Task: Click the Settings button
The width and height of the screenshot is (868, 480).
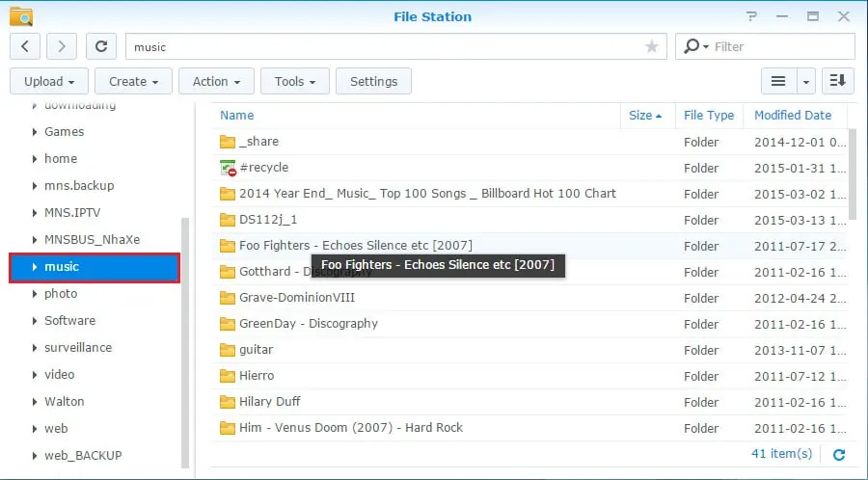Action: tap(373, 81)
